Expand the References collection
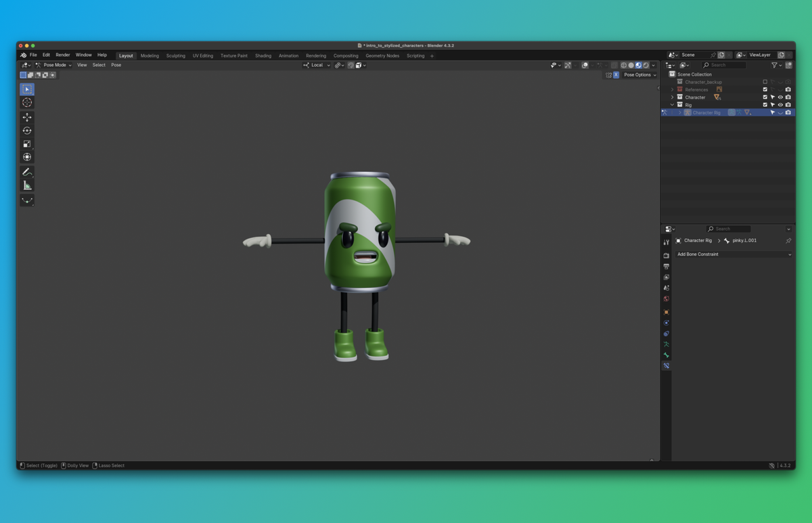This screenshot has width=812, height=523. click(672, 89)
